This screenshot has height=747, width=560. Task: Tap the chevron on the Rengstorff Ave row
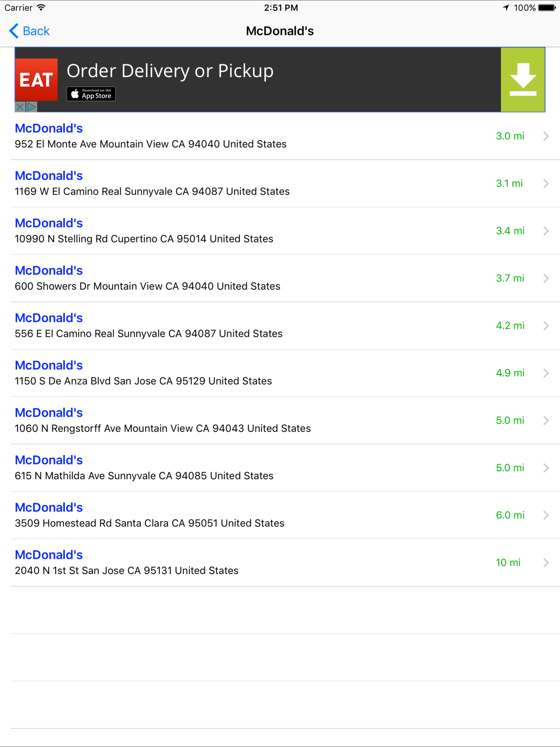point(546,421)
